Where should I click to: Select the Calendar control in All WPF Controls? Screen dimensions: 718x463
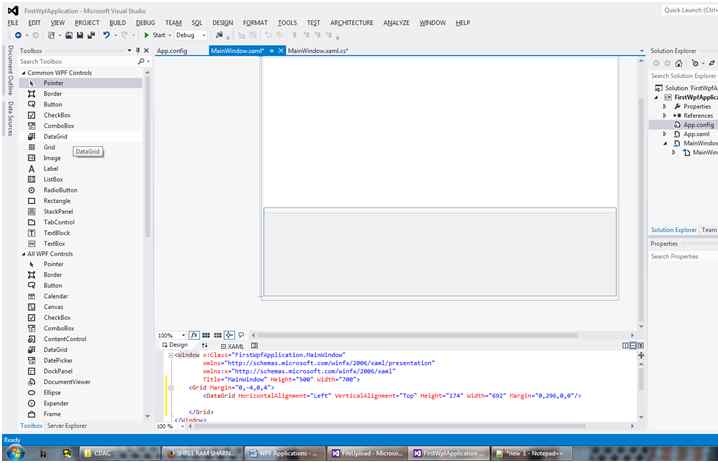pyautogui.click(x=55, y=296)
